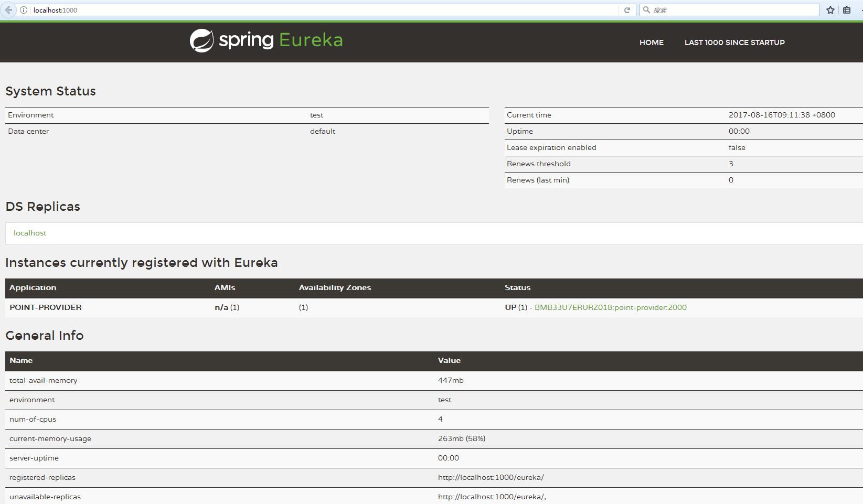Select the Uptime label
Screen dimensions: 863x504
pos(520,131)
